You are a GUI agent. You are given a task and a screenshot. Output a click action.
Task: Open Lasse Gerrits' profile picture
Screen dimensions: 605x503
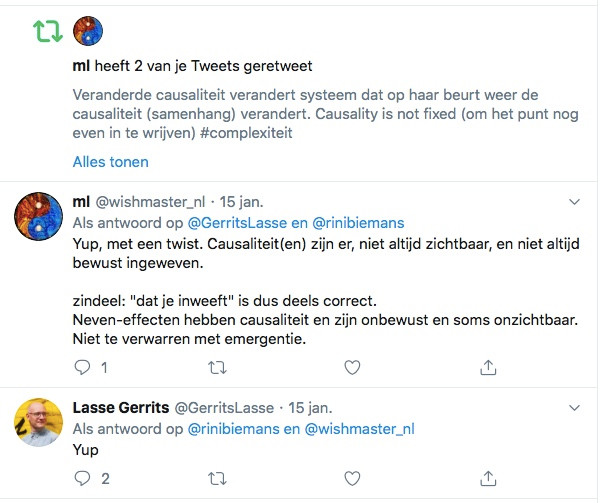[39, 422]
